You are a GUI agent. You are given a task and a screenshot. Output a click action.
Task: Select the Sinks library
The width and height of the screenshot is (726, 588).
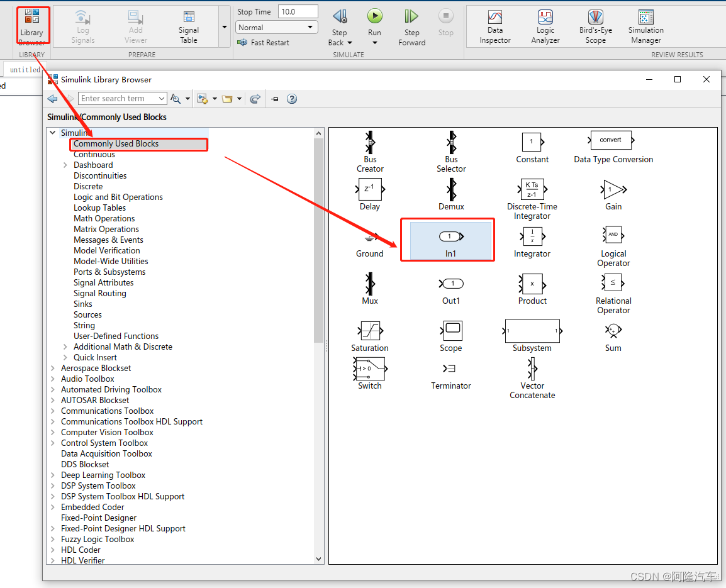[83, 304]
